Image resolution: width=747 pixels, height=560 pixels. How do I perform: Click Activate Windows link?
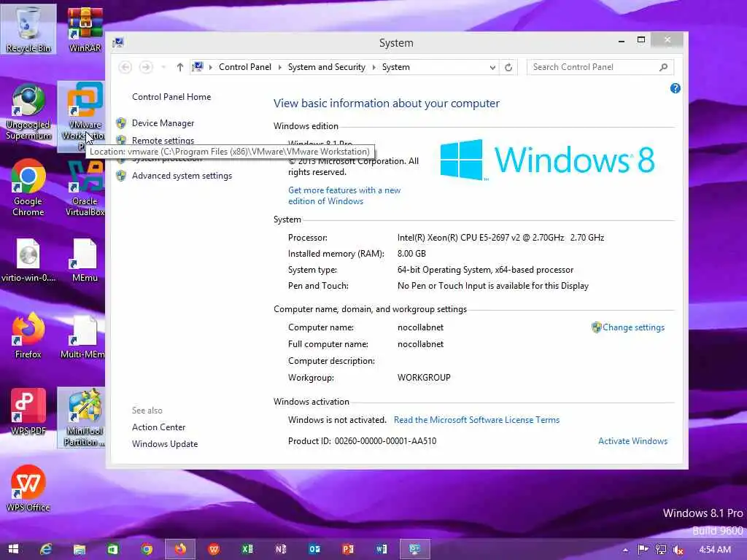632,441
